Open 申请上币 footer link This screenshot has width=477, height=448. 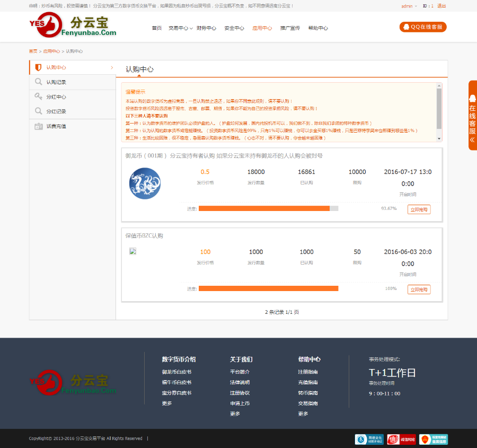tap(240, 403)
